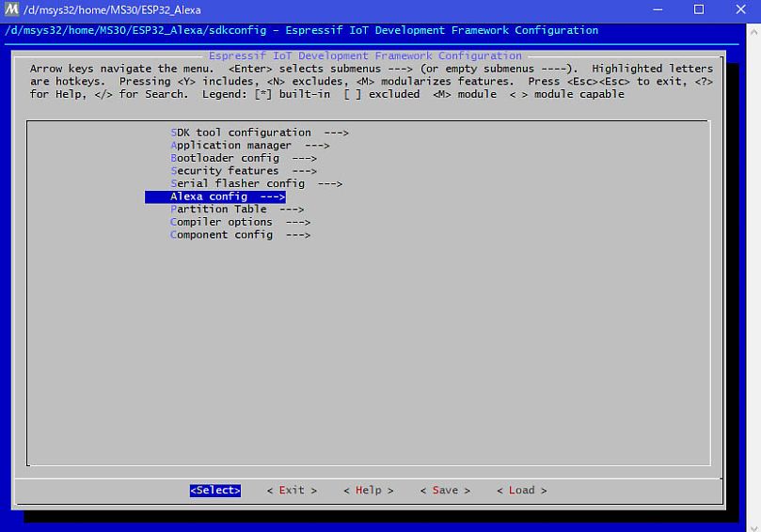
Task: Click the sdkconfig path header text
Action: pos(301,30)
